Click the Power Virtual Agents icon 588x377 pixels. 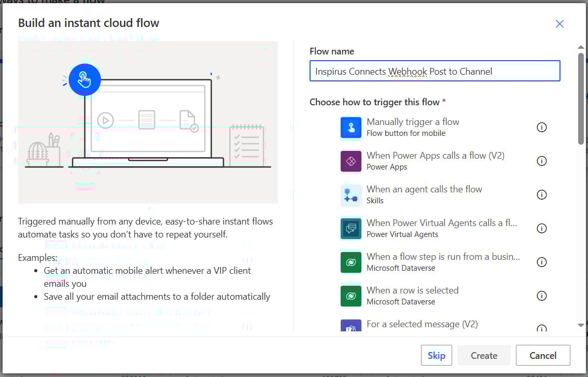pos(351,229)
